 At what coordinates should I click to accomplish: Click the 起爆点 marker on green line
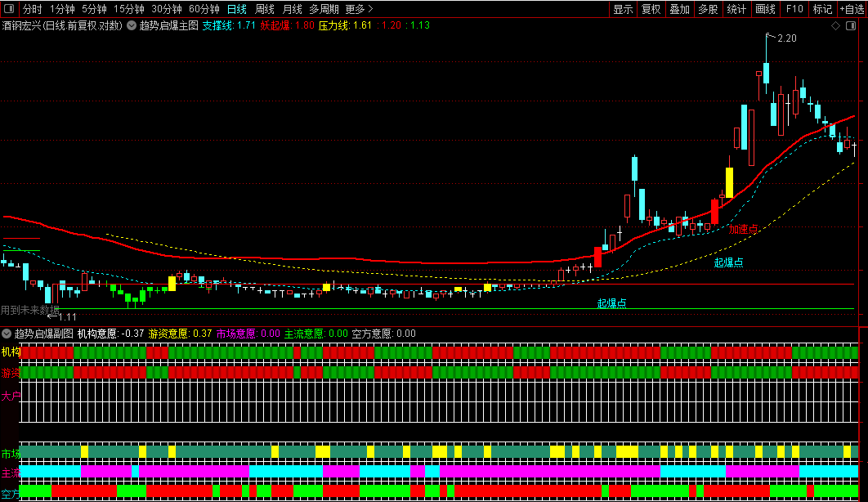pos(611,303)
